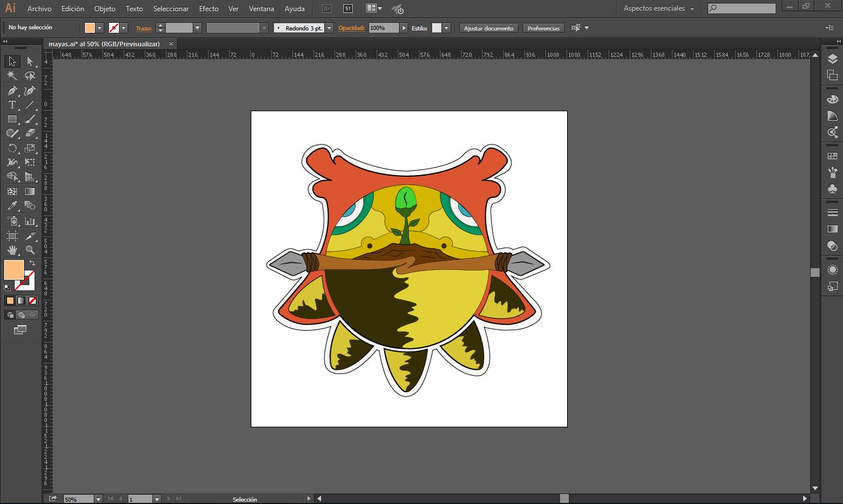Viewport: 843px width, 504px height.
Task: Select the Pen tool
Action: [x=12, y=91]
